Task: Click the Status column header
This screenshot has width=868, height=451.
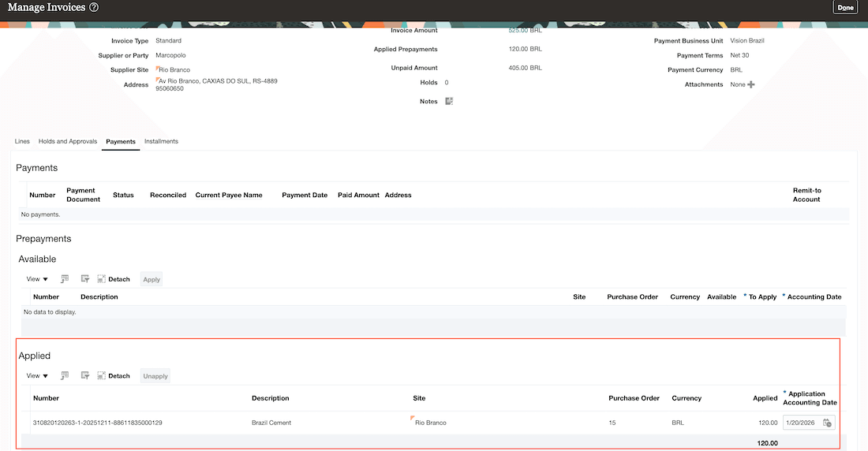Action: 123,195
